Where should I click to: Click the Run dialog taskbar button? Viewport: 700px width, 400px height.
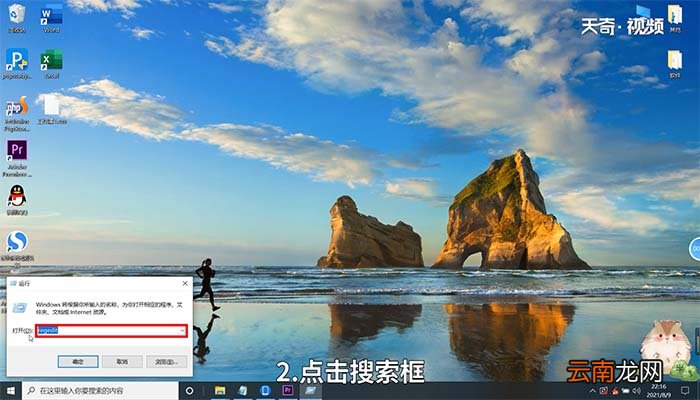[311, 391]
